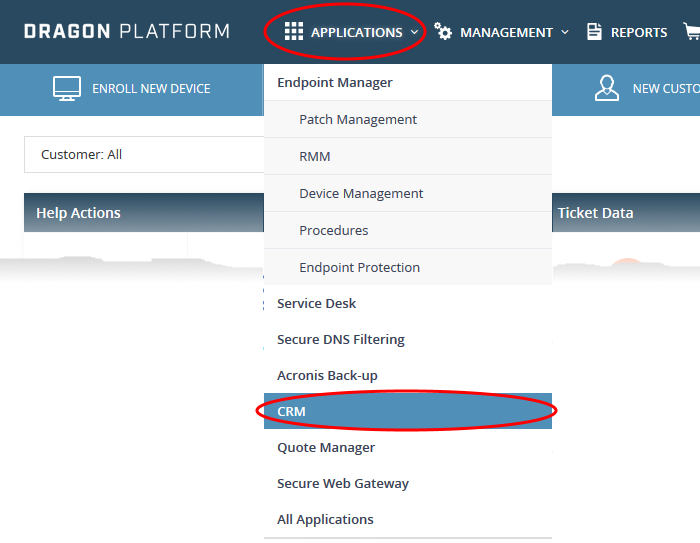Collapse the Applications dropdown chevron
The height and width of the screenshot is (543, 700).
(x=414, y=32)
